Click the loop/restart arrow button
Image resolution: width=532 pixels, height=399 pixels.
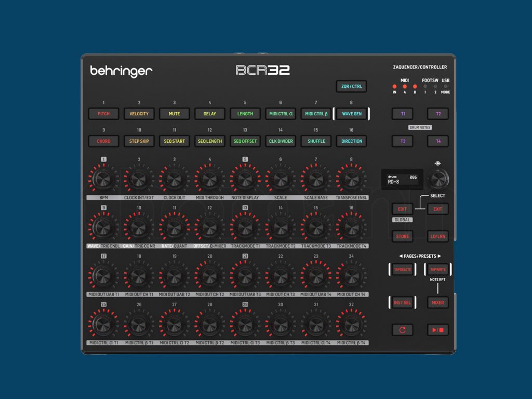pyautogui.click(x=403, y=330)
